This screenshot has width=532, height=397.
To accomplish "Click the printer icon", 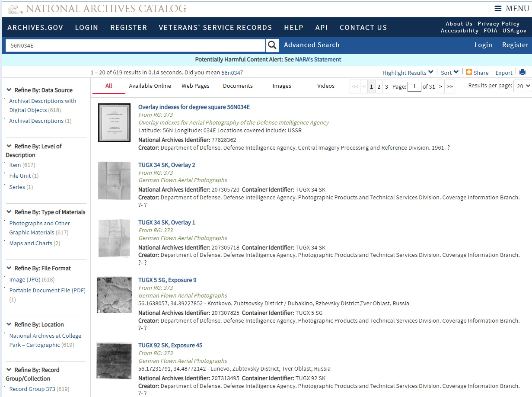I will pyautogui.click(x=522, y=72).
